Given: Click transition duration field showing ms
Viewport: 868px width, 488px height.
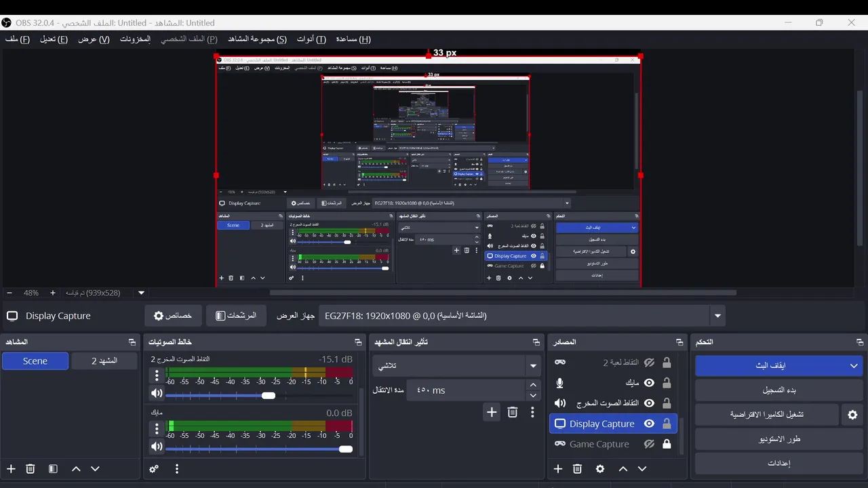Looking at the screenshot, I should (466, 390).
